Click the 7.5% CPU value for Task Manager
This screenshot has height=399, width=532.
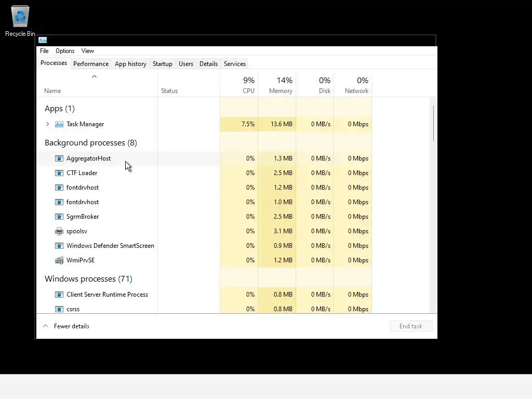click(248, 124)
